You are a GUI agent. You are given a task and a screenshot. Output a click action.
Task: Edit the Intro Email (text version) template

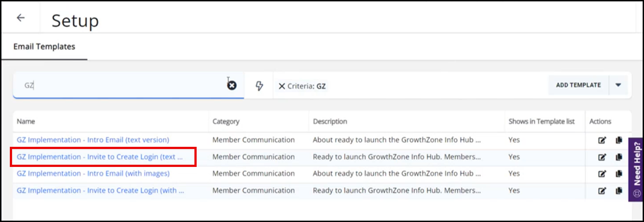coord(602,140)
